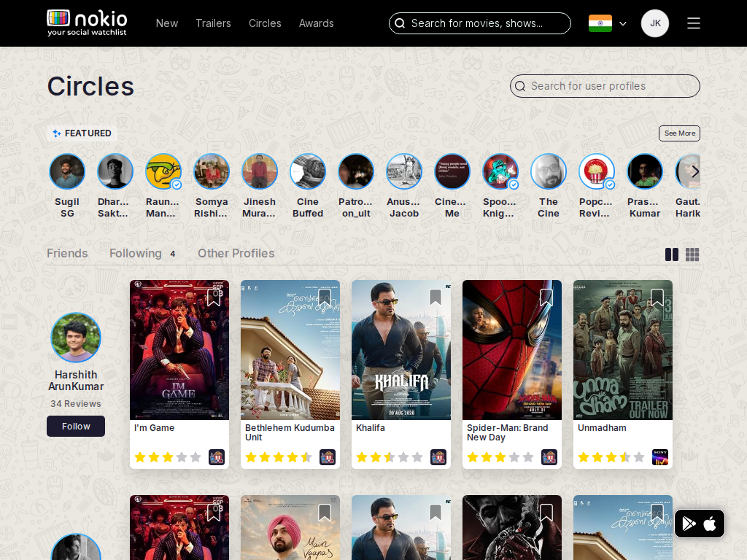Click the nokio logo
The height and width of the screenshot is (560, 747).
[x=88, y=23]
